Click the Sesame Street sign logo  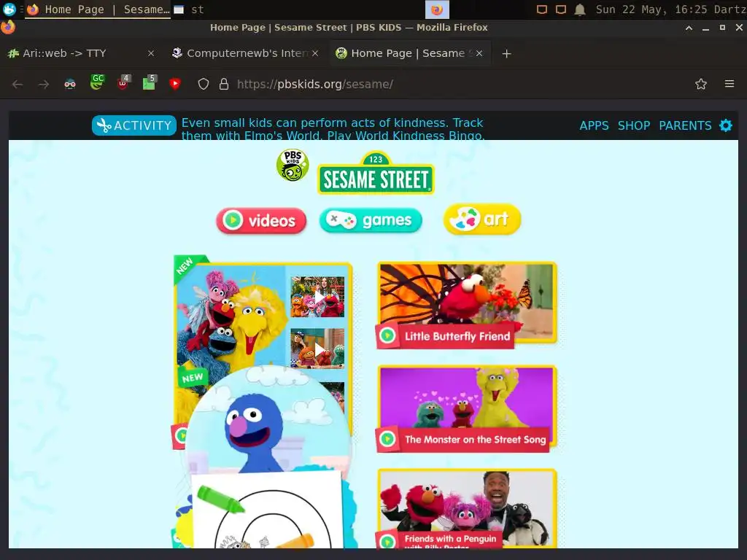click(x=376, y=174)
